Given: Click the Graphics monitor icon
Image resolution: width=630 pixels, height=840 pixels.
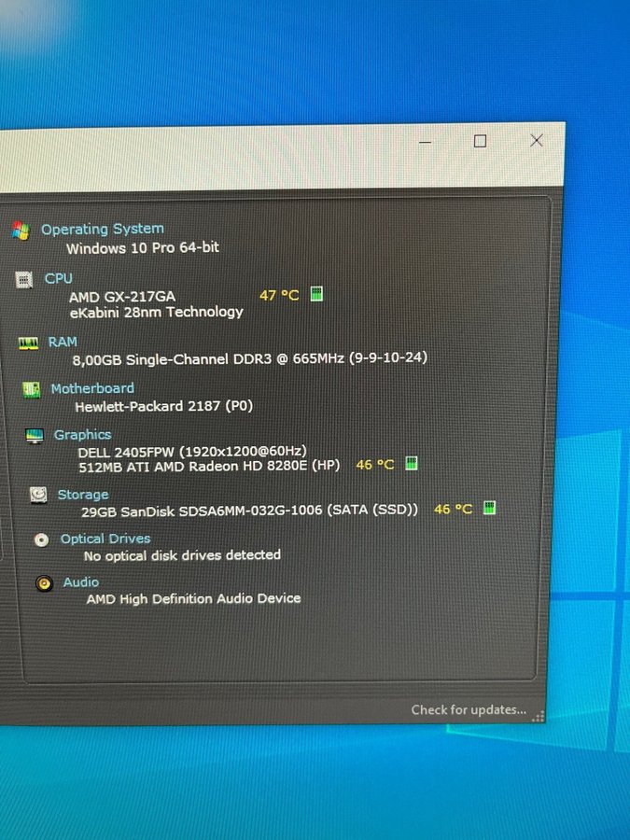Looking at the screenshot, I should click(35, 436).
